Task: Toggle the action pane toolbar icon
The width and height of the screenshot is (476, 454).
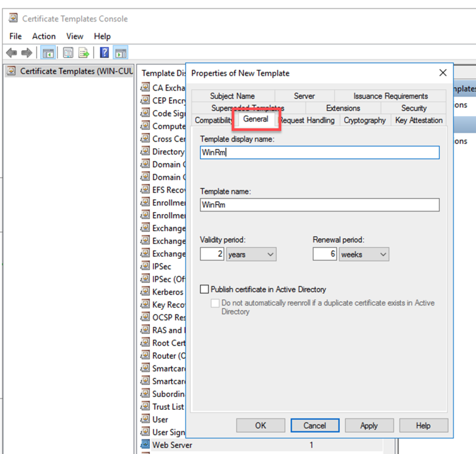Action: click(120, 52)
